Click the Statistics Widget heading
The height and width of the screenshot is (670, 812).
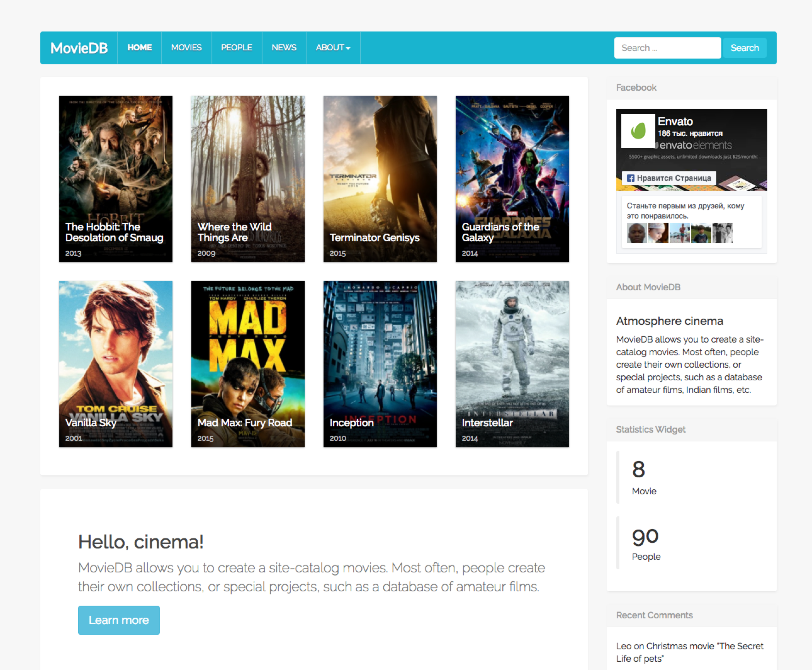[x=650, y=429]
